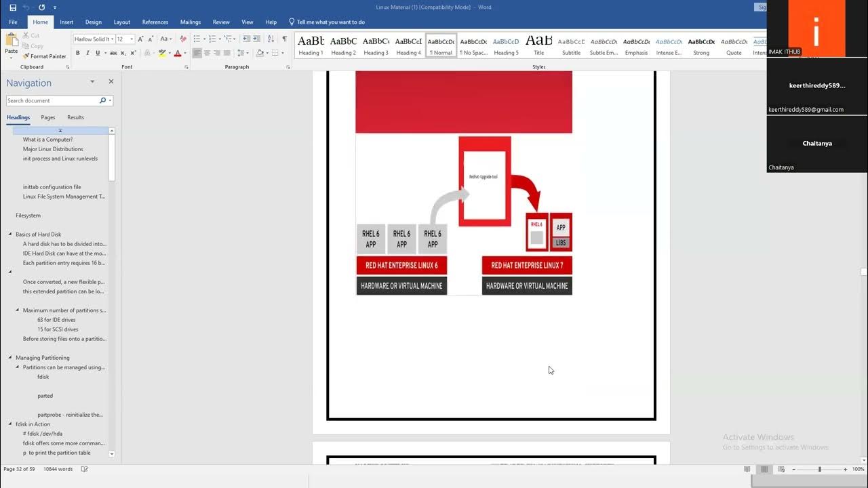Pick the red font color button
This screenshot has width=868, height=488.
pyautogui.click(x=177, y=53)
